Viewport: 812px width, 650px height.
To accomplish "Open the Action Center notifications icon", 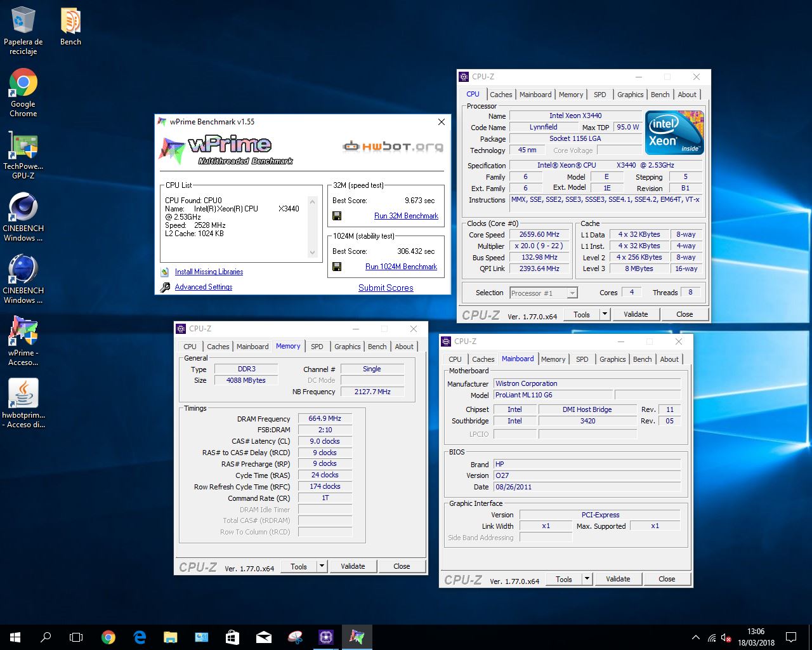I will tap(791, 637).
